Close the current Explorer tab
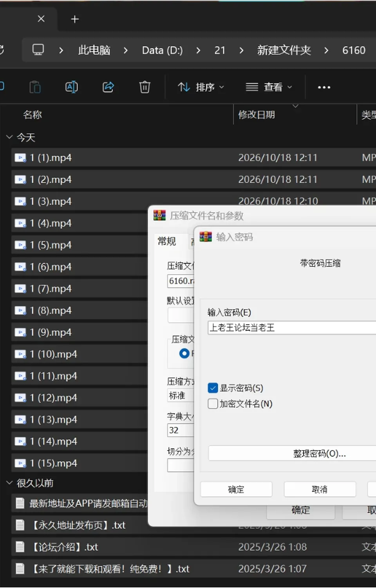This screenshot has height=588, width=376. [41, 19]
